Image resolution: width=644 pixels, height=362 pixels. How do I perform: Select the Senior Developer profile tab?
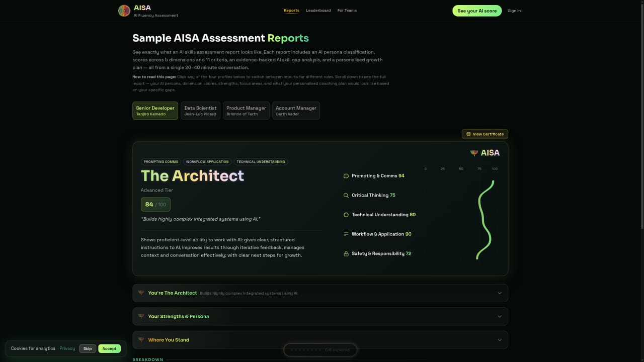tap(155, 111)
